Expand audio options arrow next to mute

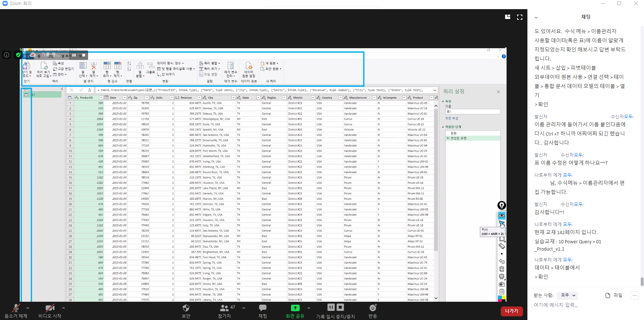click(x=28, y=308)
